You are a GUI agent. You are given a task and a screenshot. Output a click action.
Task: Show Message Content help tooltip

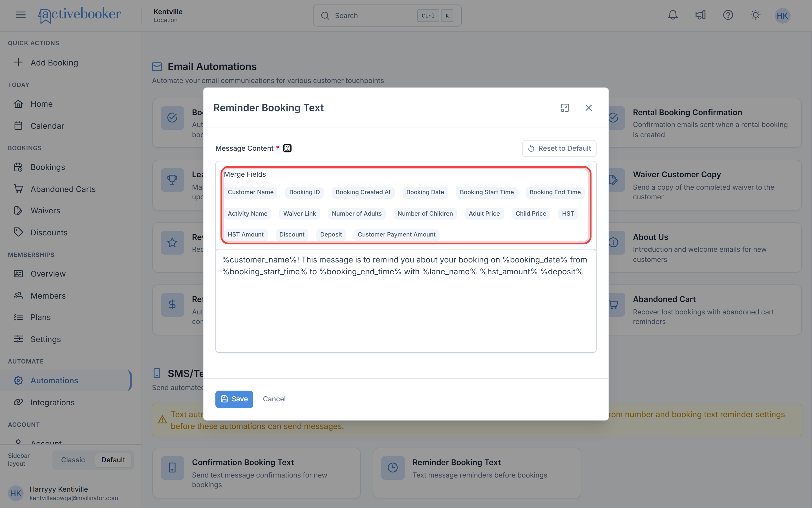[287, 148]
